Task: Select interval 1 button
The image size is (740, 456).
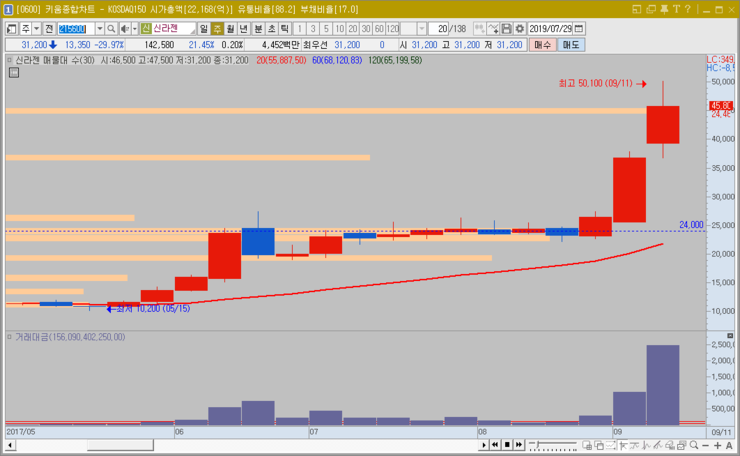Action: 300,29
